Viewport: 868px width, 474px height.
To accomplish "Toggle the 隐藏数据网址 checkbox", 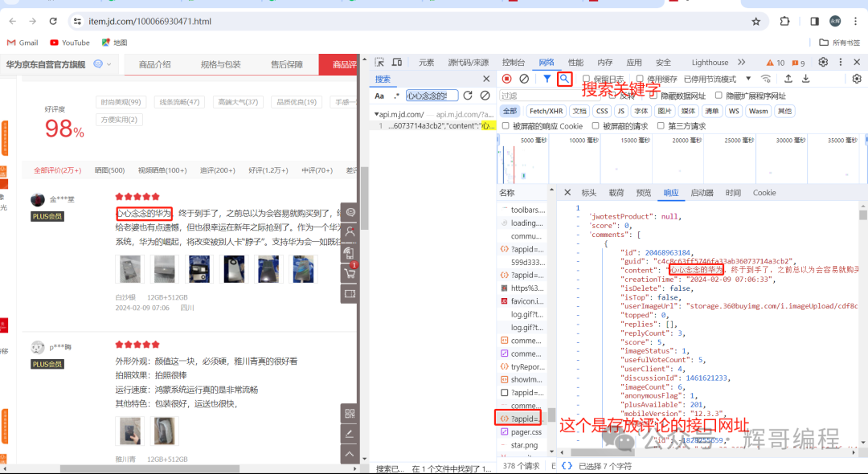I will 653,95.
